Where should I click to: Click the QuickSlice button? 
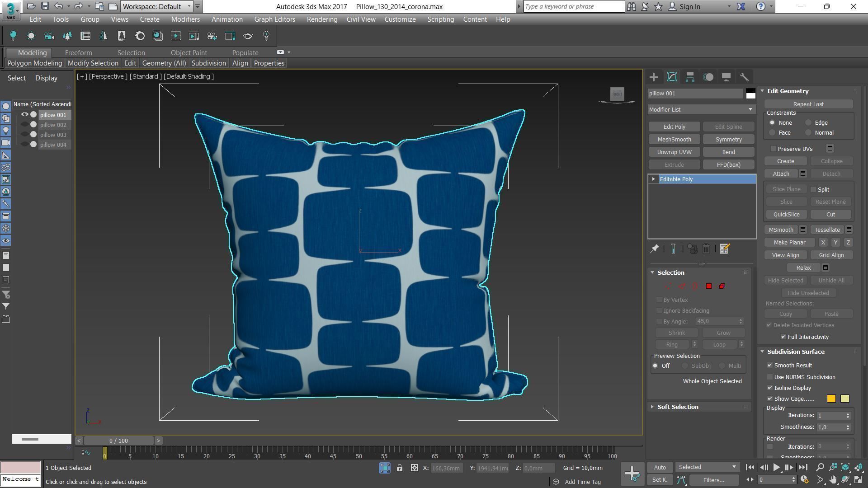pos(786,215)
